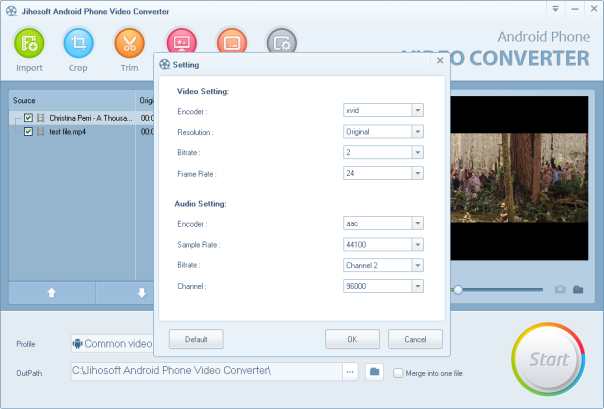Screen dimensions: 604x409
Task: Open the Trim scissors tool
Action: coord(129,44)
